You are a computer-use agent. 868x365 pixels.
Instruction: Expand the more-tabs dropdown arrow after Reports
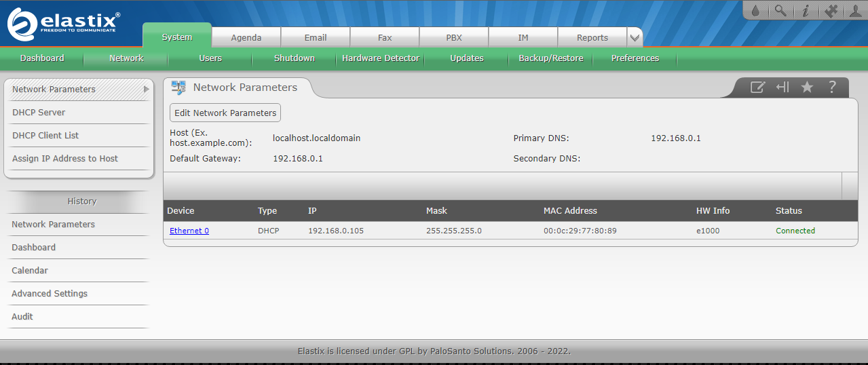635,37
